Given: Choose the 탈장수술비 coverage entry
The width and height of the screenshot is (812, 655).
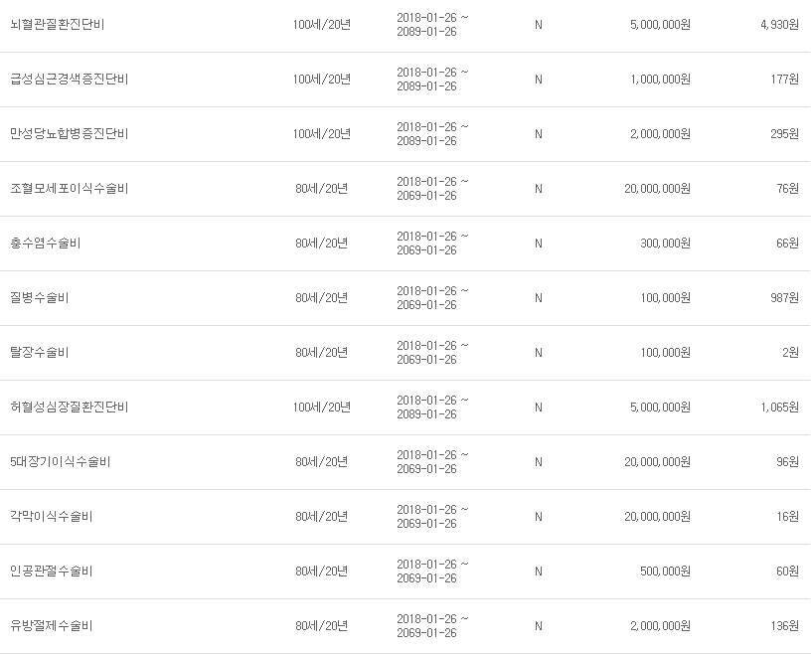Looking at the screenshot, I should (39, 353).
